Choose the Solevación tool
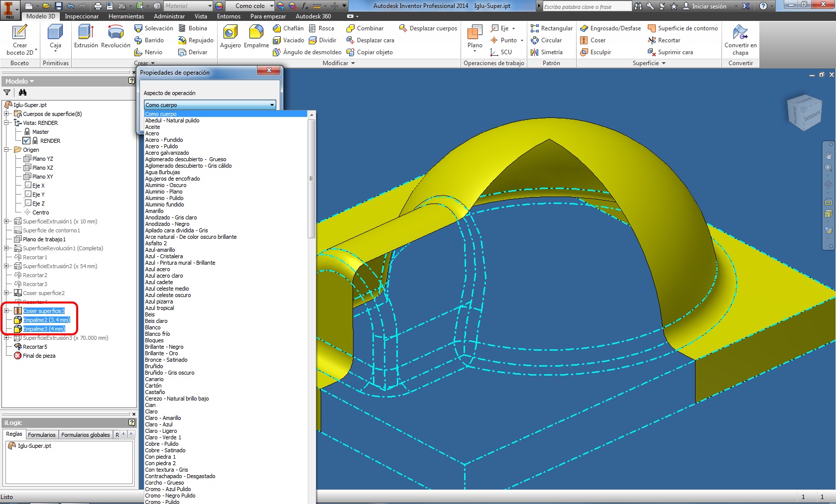The width and height of the screenshot is (836, 504). [x=154, y=28]
